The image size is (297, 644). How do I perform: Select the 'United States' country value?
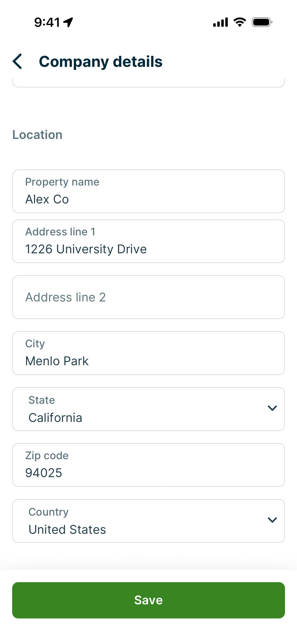(x=67, y=529)
